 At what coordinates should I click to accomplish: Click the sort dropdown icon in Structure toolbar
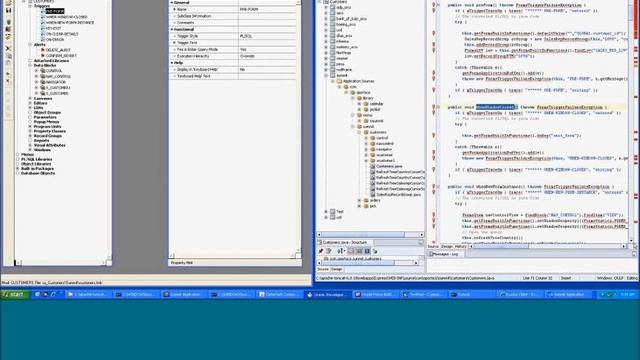pyautogui.click(x=340, y=251)
